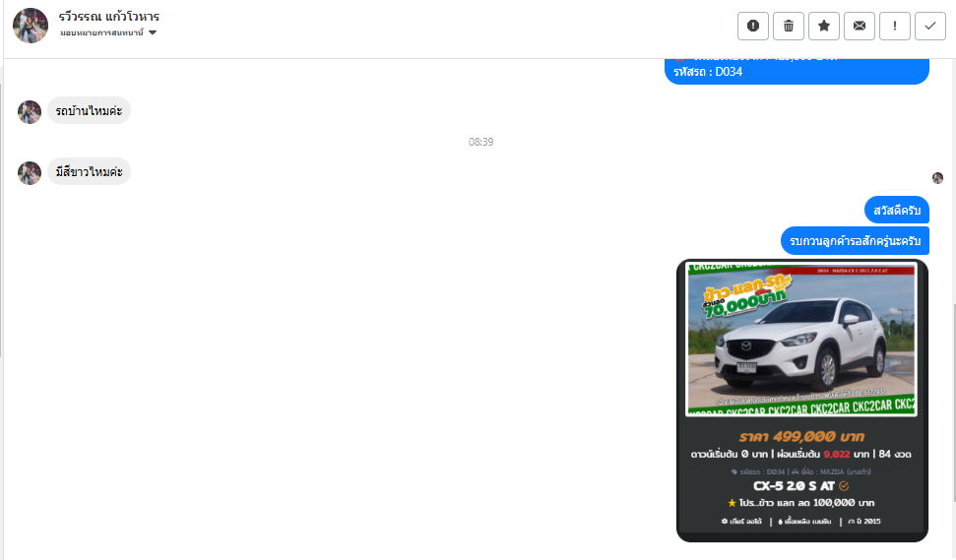The image size is (956, 560).
Task: Click the car code line D034 MAZDA
Action: tap(800, 471)
